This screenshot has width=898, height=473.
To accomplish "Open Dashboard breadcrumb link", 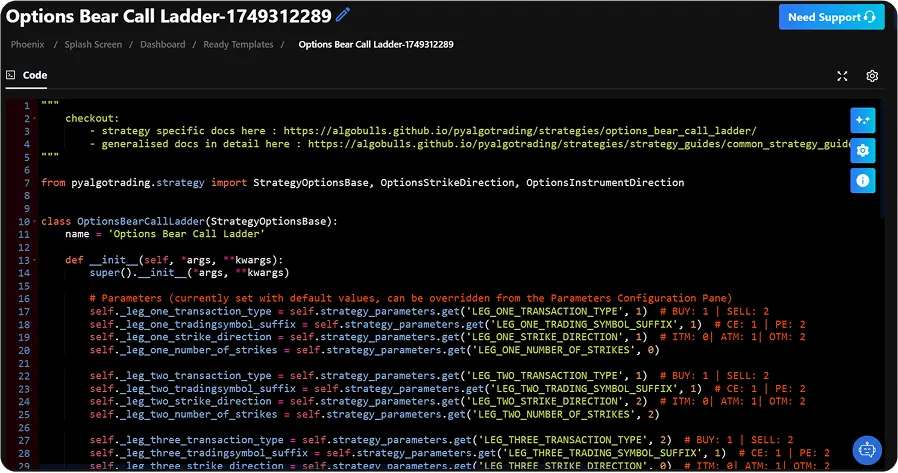I will (x=163, y=45).
